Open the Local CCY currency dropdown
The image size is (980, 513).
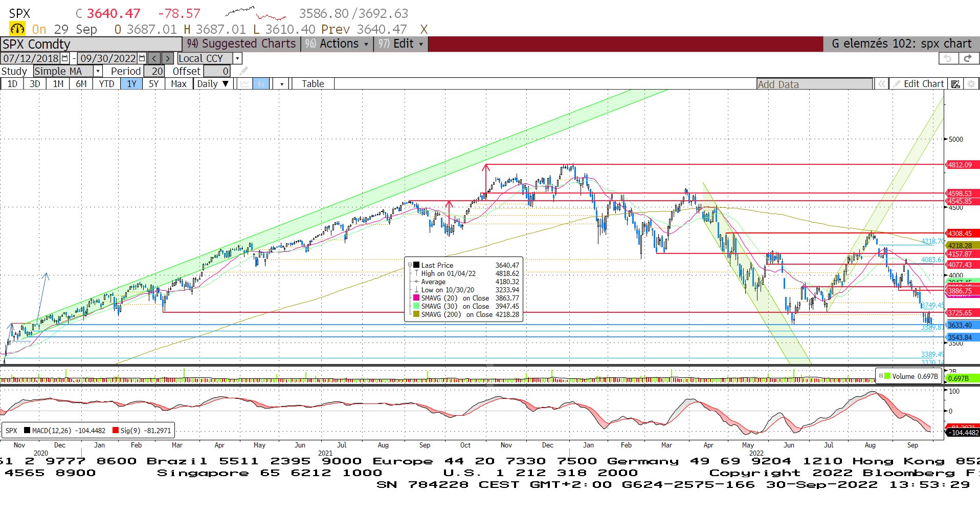[237, 58]
